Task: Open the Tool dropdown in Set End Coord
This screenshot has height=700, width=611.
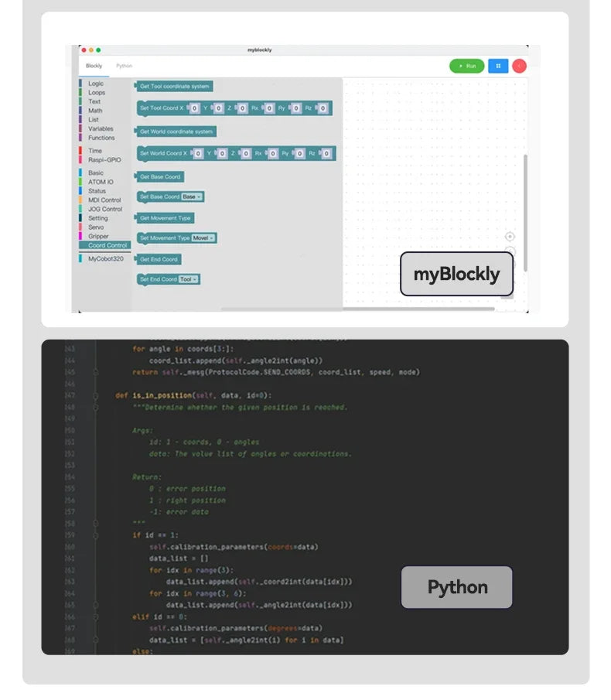Action: tap(188, 279)
